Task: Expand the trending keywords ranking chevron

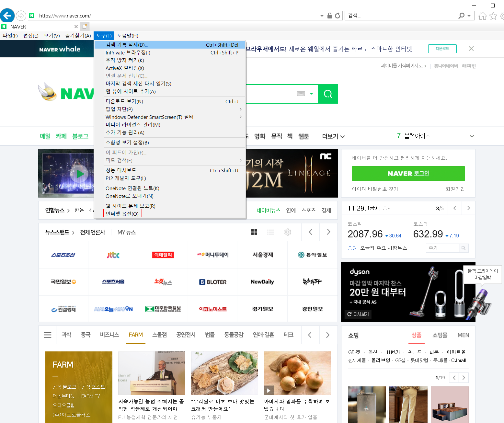Action: click(472, 136)
